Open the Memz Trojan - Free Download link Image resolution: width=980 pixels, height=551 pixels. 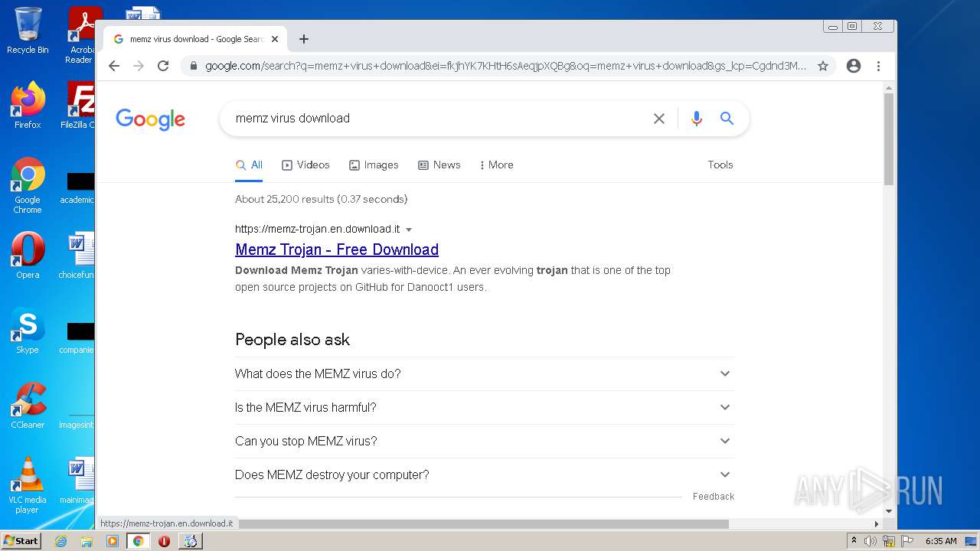pos(337,249)
